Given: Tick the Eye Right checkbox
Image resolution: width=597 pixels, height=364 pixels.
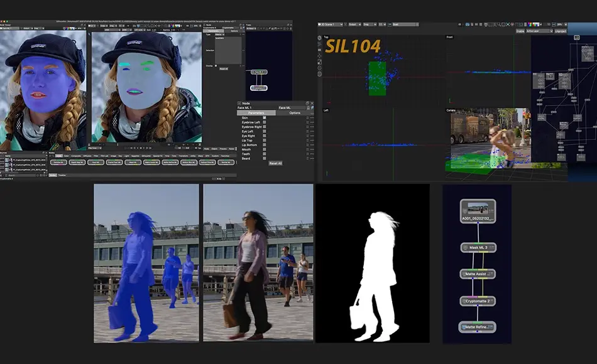Looking at the screenshot, I should tap(264, 136).
